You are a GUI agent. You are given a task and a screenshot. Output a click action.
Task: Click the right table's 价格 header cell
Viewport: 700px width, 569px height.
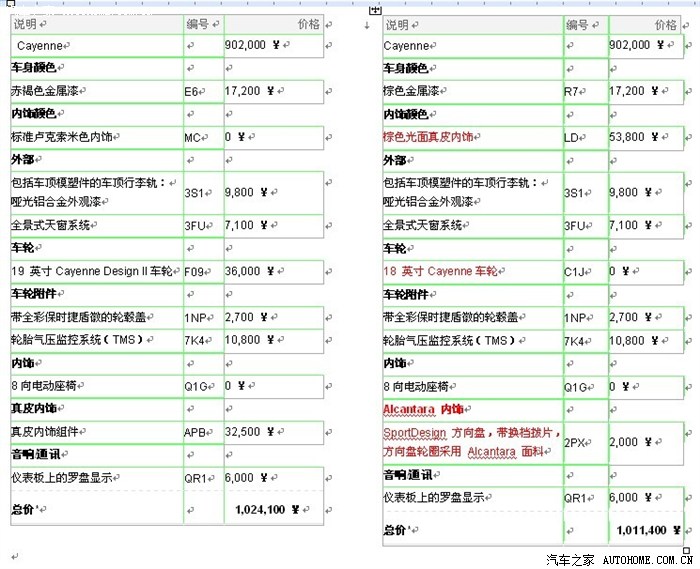645,25
